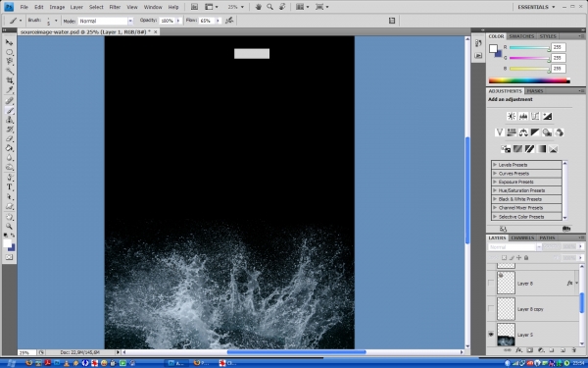Expand Levels Presets

(495, 165)
